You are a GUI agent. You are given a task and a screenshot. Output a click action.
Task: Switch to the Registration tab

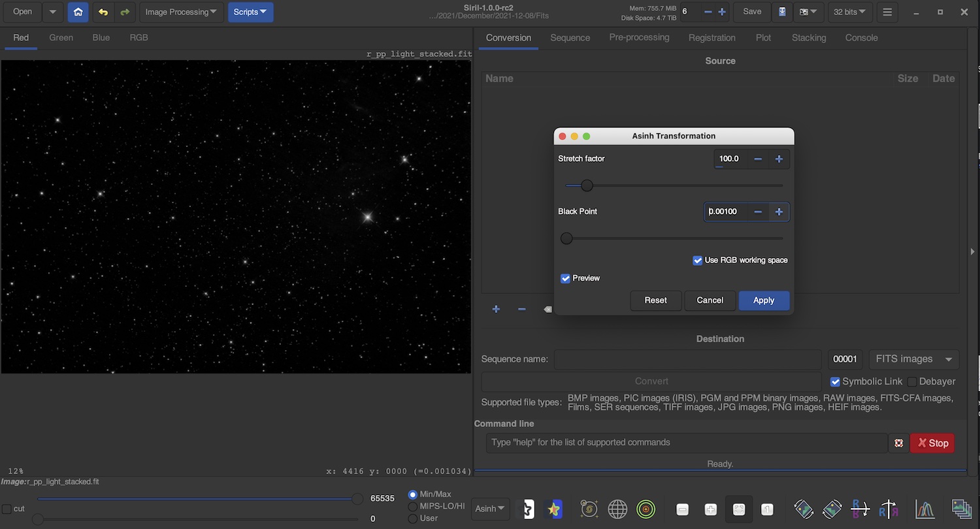click(711, 38)
